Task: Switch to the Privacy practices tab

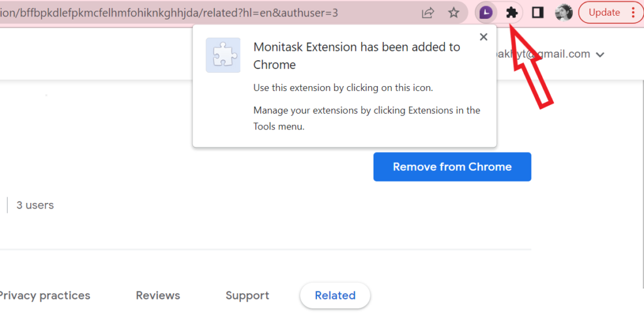Action: click(44, 295)
